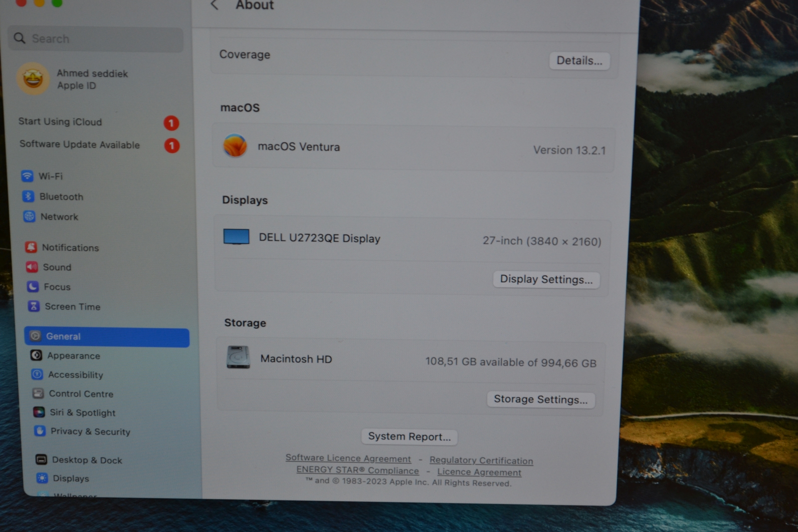Click the Display Settings button
The width and height of the screenshot is (798, 532).
546,279
